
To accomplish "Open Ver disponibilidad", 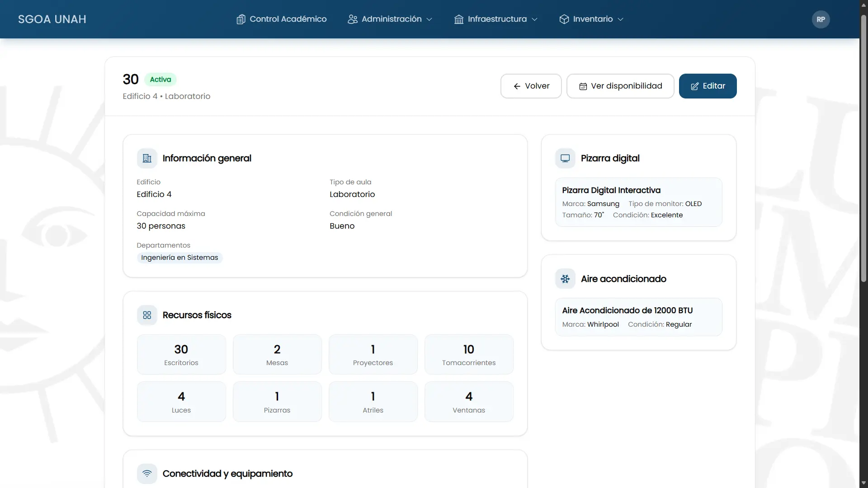I will [x=620, y=86].
